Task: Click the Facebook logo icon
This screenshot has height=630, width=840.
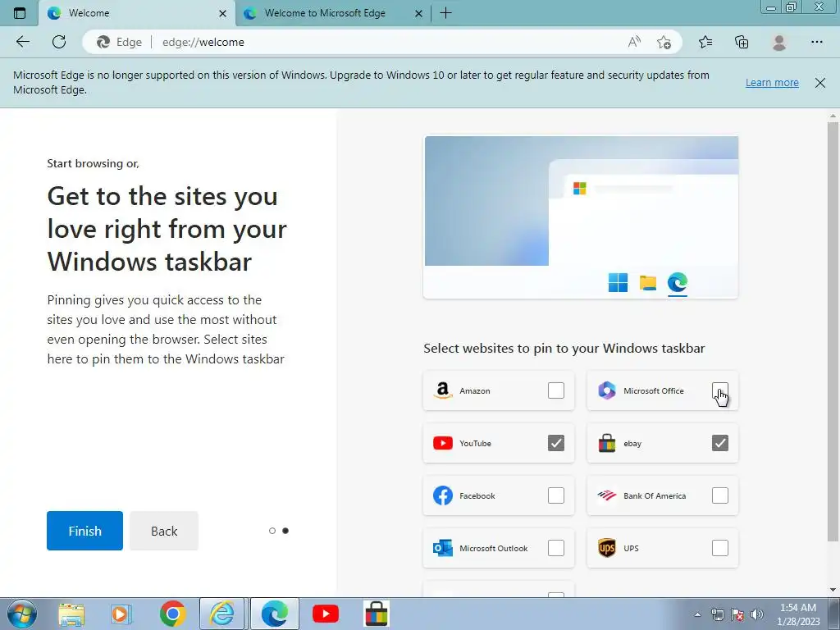Action: (442, 495)
